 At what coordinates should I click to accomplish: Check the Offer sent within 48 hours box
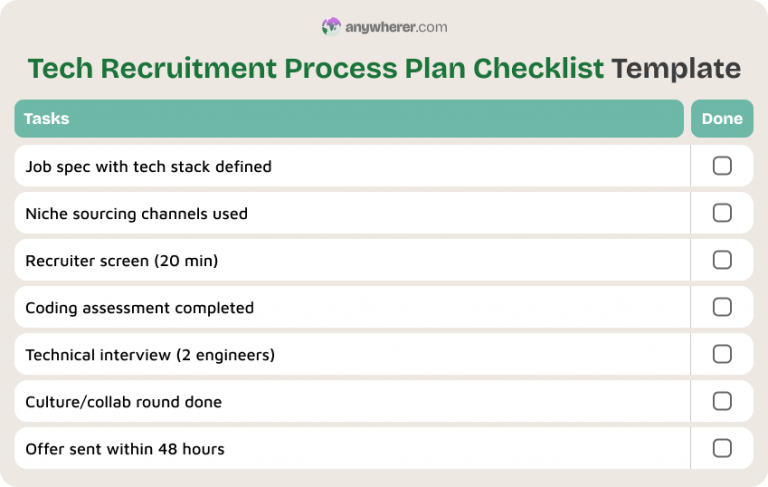[722, 448]
